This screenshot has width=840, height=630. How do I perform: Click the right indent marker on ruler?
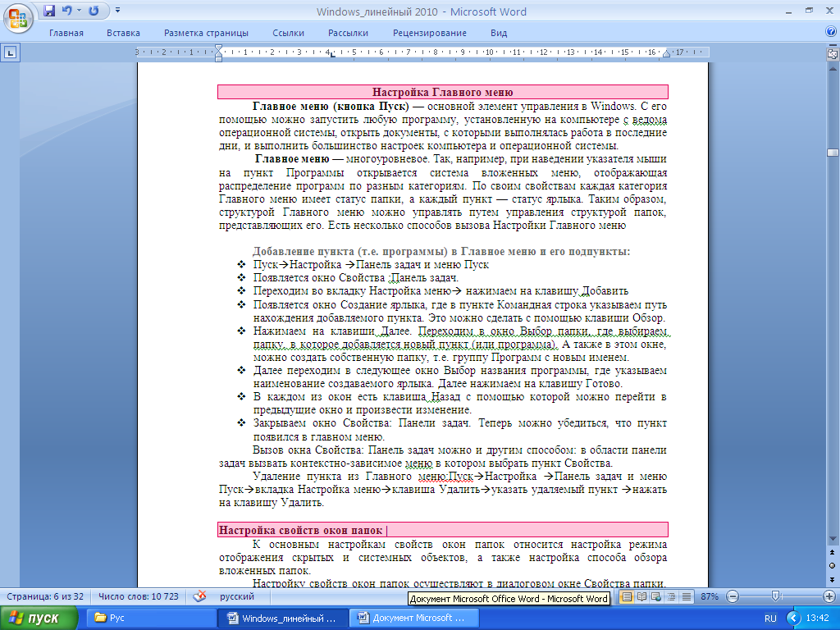click(666, 53)
